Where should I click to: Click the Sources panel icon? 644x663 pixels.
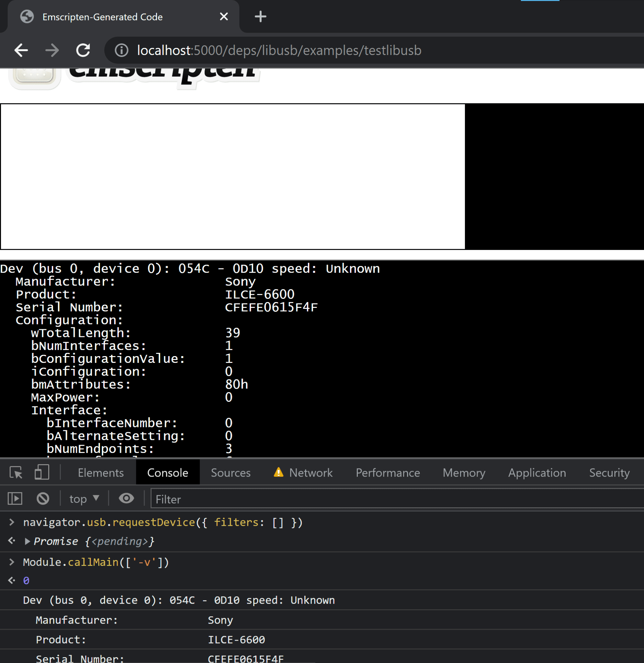(x=231, y=472)
